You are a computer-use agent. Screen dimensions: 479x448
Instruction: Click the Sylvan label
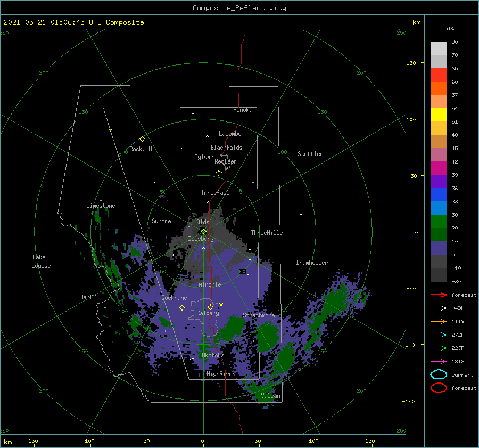click(204, 157)
